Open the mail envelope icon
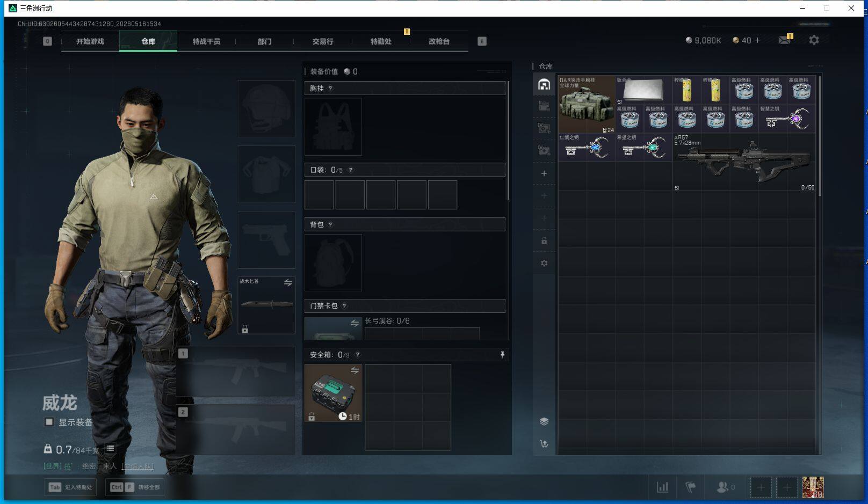Image resolution: width=868 pixels, height=504 pixels. (x=785, y=40)
